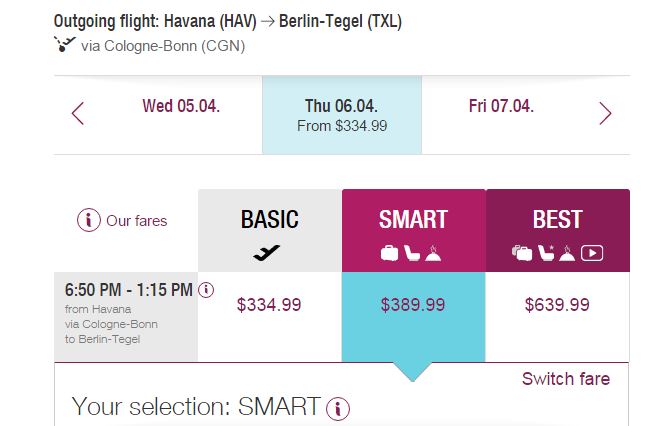Choose the BASIC fare price $334.99
Screen dimensions: 663x426
coord(269,305)
